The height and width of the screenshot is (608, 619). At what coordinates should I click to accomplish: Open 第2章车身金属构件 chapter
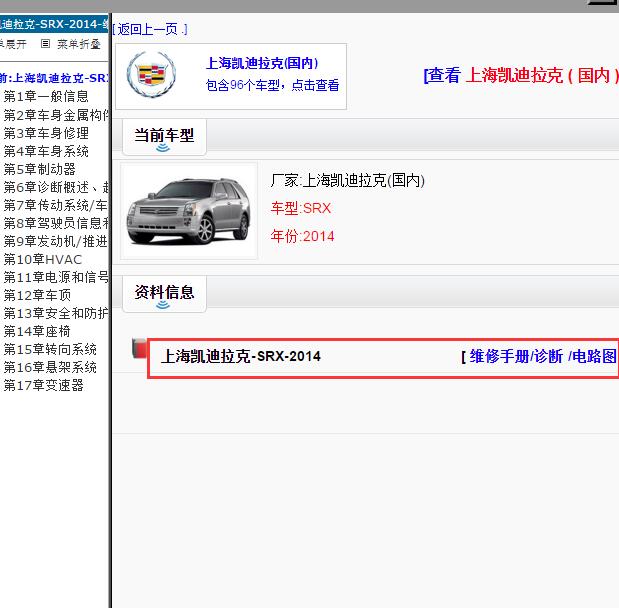point(56,115)
